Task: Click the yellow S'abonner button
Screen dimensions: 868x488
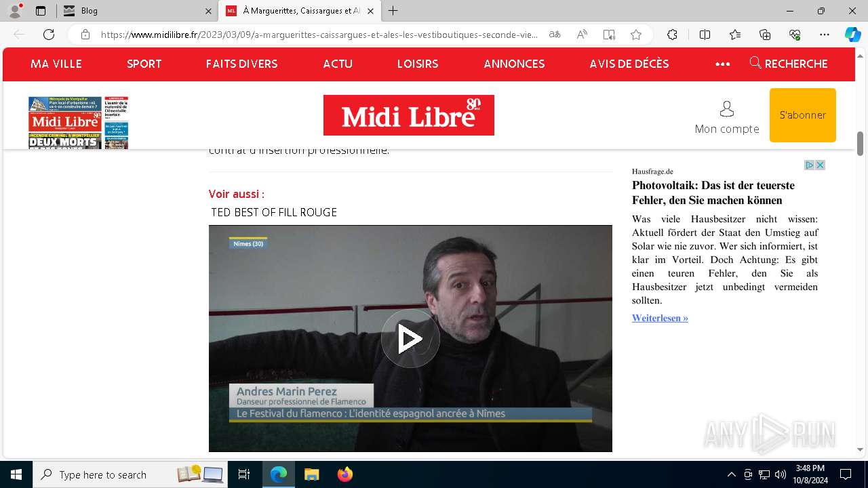Action: coord(803,115)
